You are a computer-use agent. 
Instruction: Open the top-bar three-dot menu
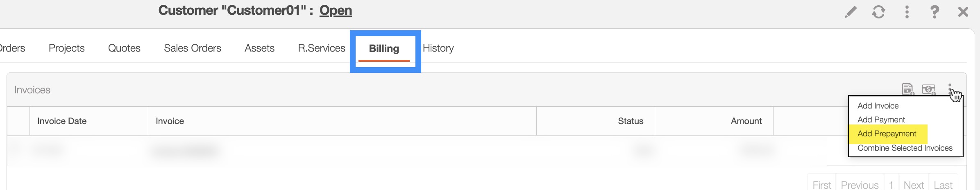(907, 12)
